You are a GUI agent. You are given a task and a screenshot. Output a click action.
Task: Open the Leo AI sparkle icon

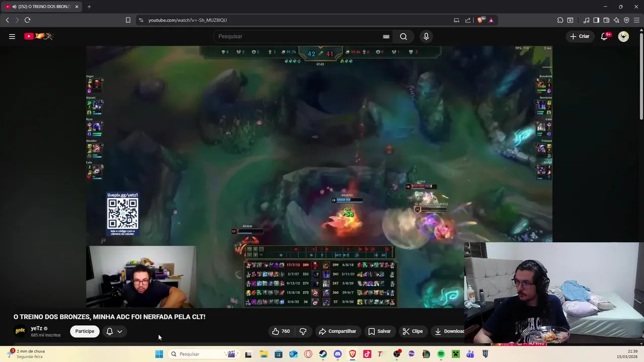tap(616, 20)
